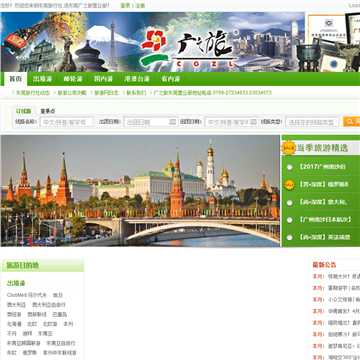
Task: Open the 迪拜 destination link
Action: pyautogui.click(x=27, y=334)
